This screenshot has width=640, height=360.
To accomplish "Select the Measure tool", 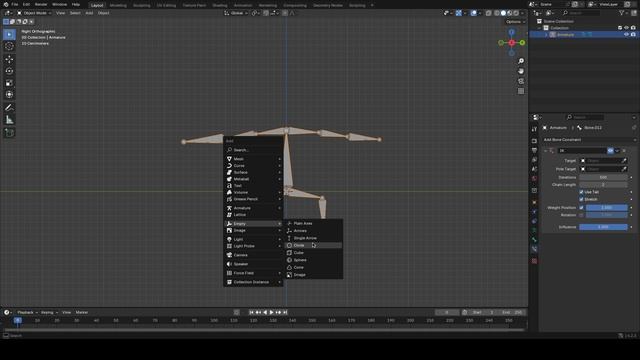I will pos(9,120).
